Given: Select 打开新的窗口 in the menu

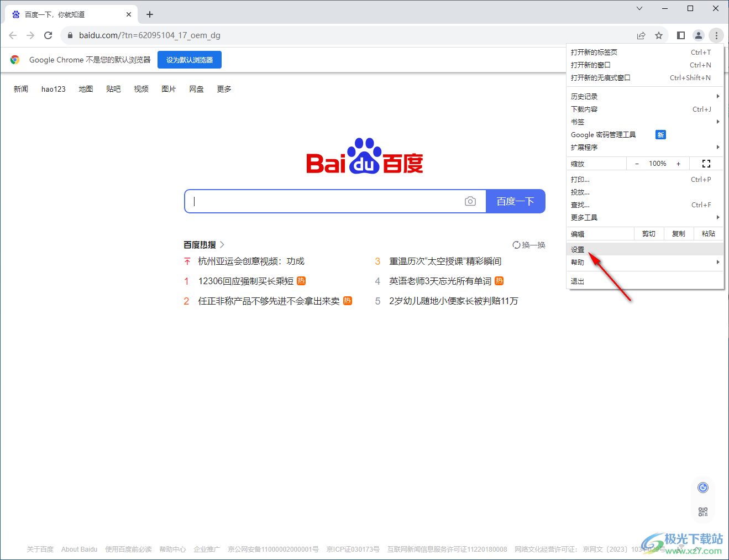Looking at the screenshot, I should (x=646, y=65).
